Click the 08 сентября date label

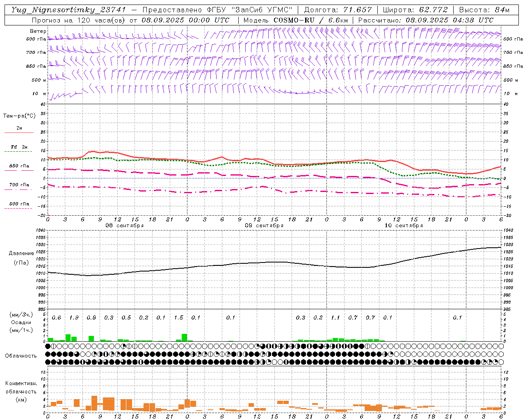coord(125,226)
